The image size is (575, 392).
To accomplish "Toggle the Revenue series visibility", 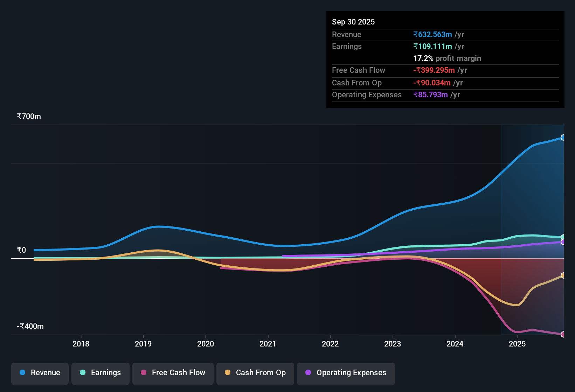I will click(x=40, y=373).
